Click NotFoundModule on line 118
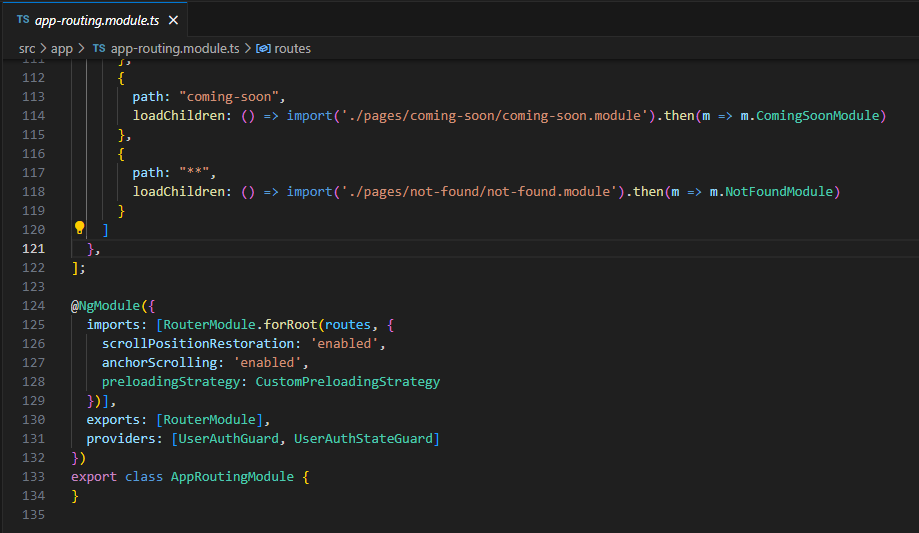Image resolution: width=919 pixels, height=533 pixels. (779, 192)
